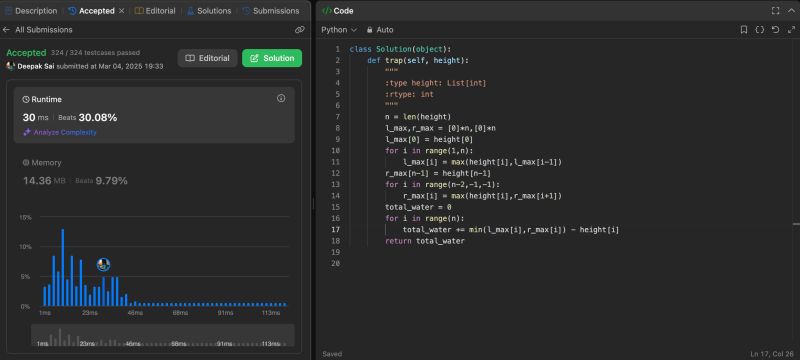Click the '30.08%' runtime beats value

98,118
